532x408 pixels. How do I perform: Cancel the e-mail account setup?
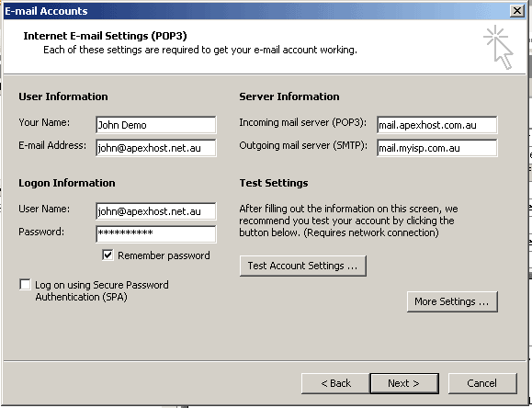coord(482,383)
